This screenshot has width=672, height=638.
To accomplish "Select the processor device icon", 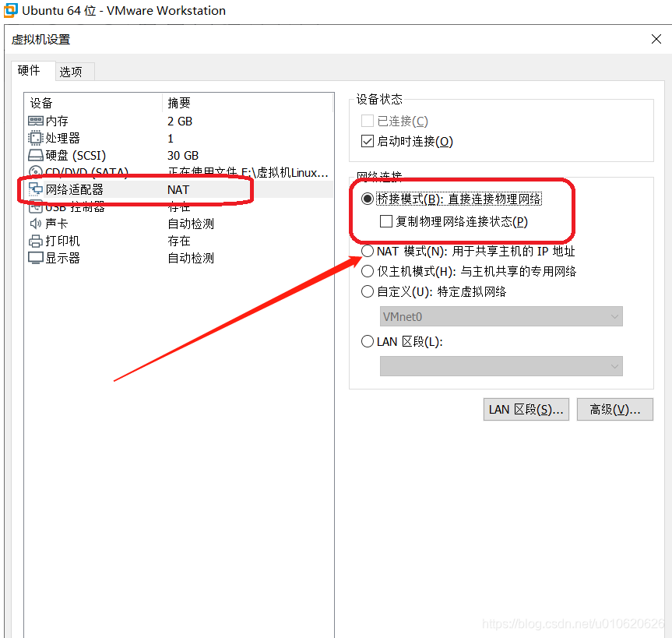I will pyautogui.click(x=36, y=138).
